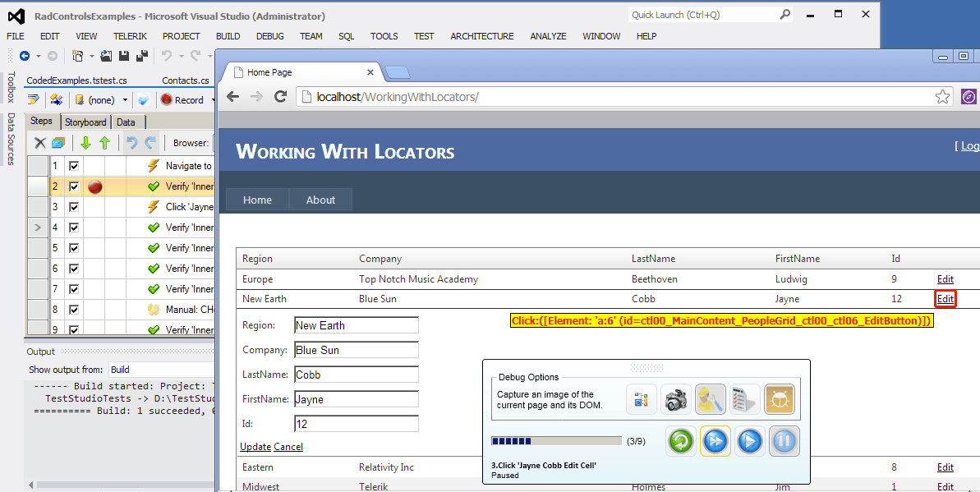Click the pause button in debugger panel
Image resolution: width=980 pixels, height=492 pixels.
coord(784,441)
